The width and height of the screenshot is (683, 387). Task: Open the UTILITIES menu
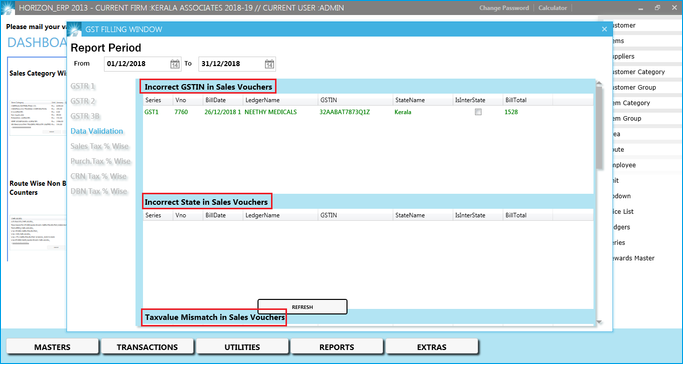242,347
